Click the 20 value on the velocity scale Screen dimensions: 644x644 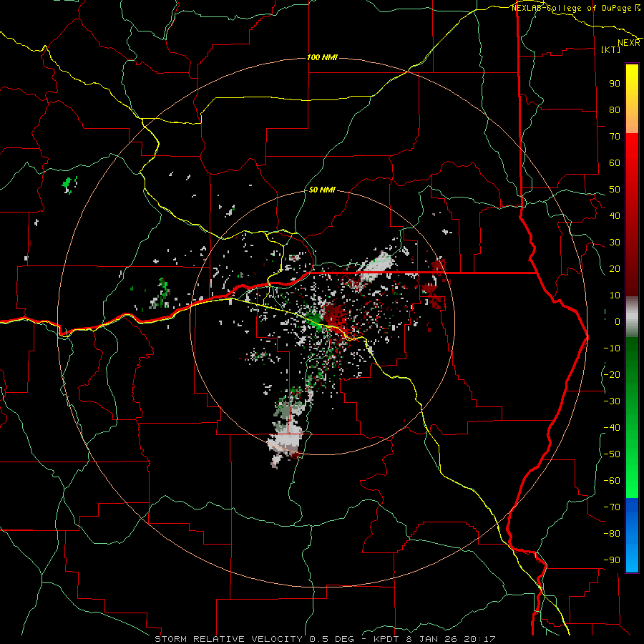(615, 269)
